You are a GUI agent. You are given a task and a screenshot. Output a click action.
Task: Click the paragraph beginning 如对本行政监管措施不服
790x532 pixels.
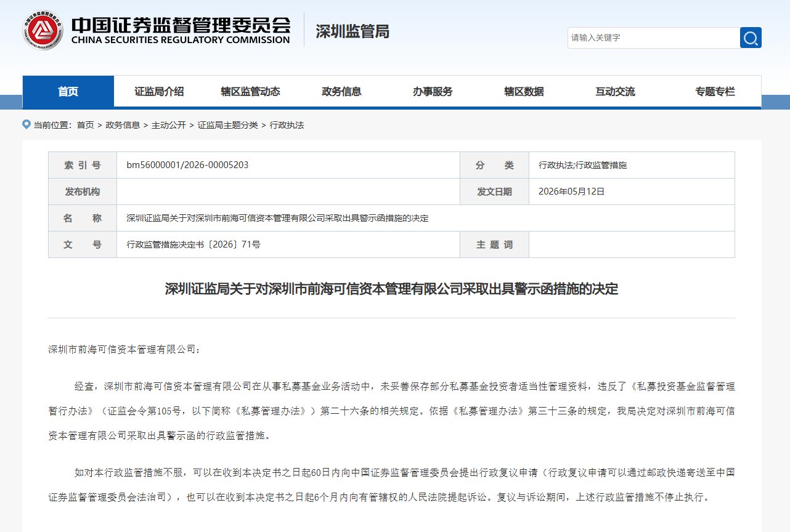[391, 485]
